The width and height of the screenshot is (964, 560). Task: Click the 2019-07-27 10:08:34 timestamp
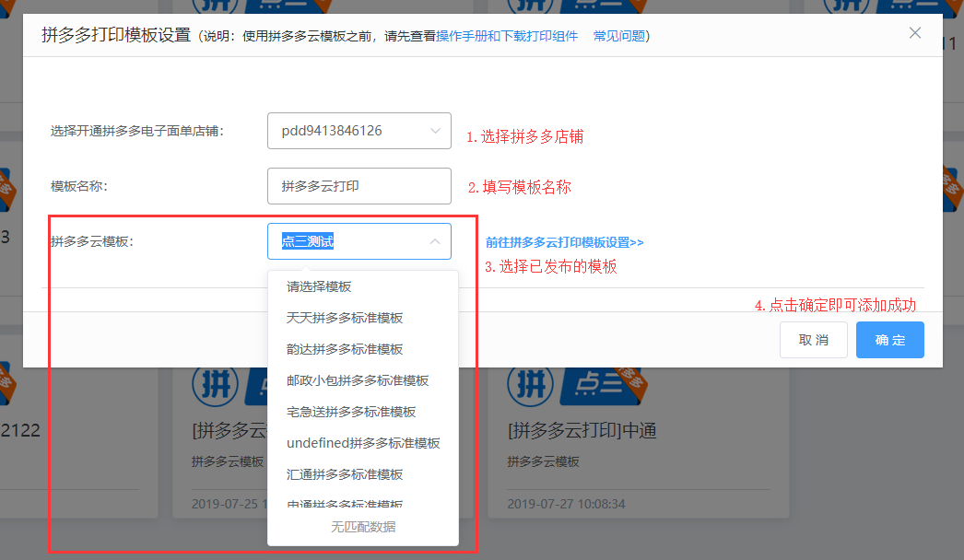pos(566,504)
